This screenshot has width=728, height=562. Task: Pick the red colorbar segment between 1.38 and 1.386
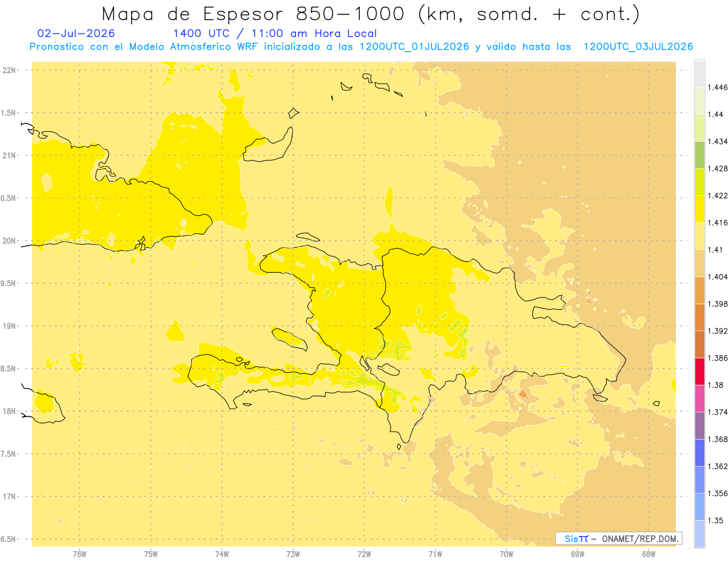699,372
